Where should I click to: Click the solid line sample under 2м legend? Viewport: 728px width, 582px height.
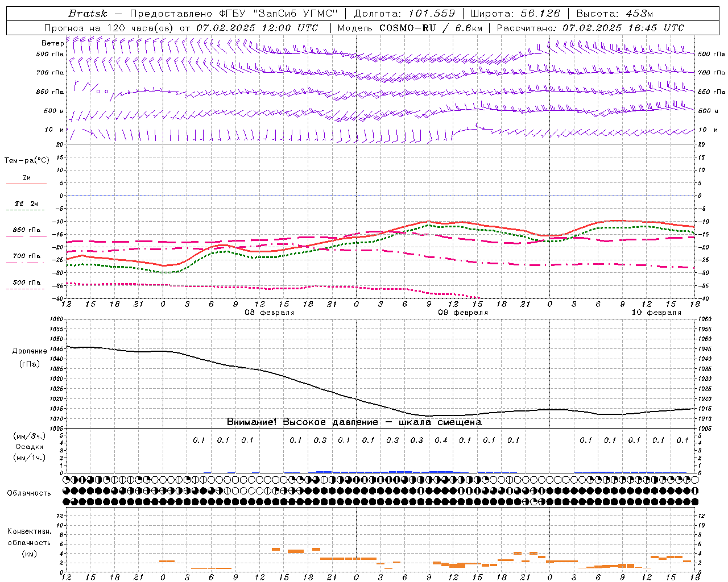[26, 184]
